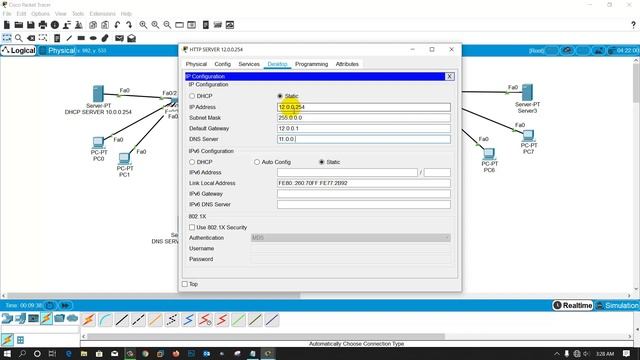Choose the orange Fiber cable
The width and height of the screenshot is (640, 360).
point(155,320)
